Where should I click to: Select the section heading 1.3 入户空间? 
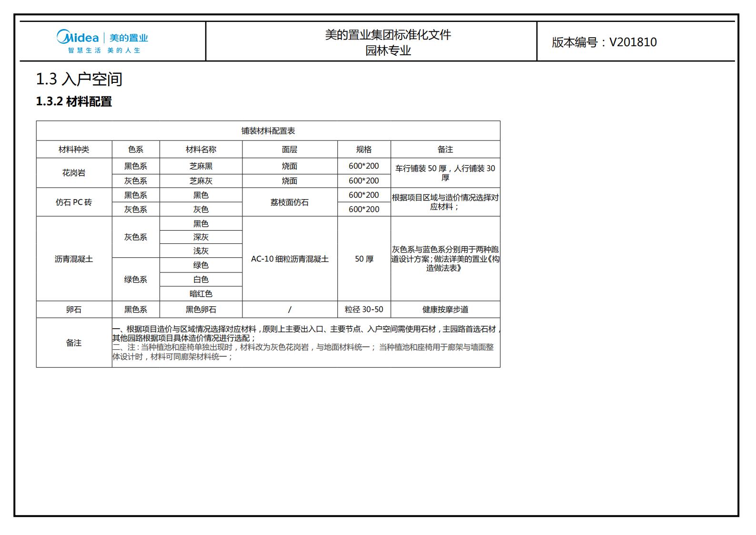point(79,79)
